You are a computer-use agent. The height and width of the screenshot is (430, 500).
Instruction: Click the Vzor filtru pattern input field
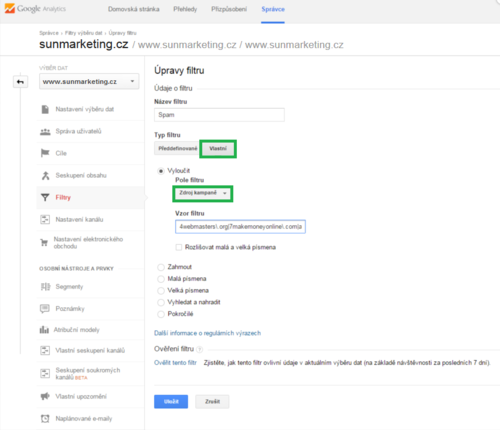click(x=240, y=227)
